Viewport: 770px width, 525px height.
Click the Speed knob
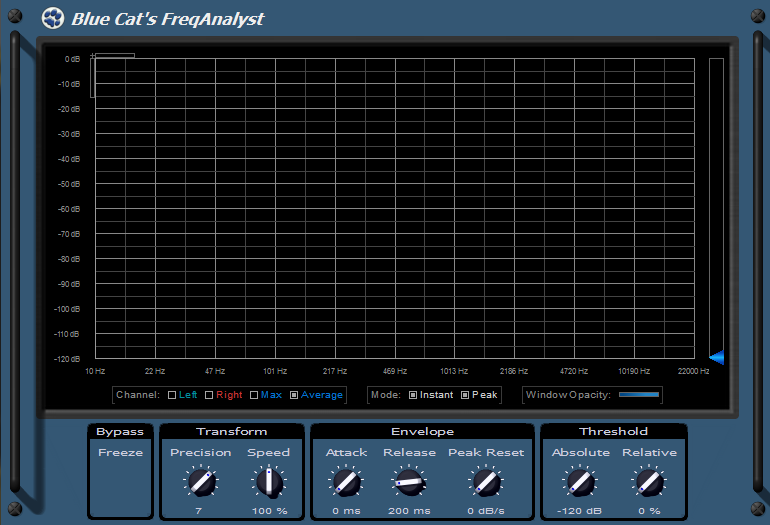click(269, 482)
